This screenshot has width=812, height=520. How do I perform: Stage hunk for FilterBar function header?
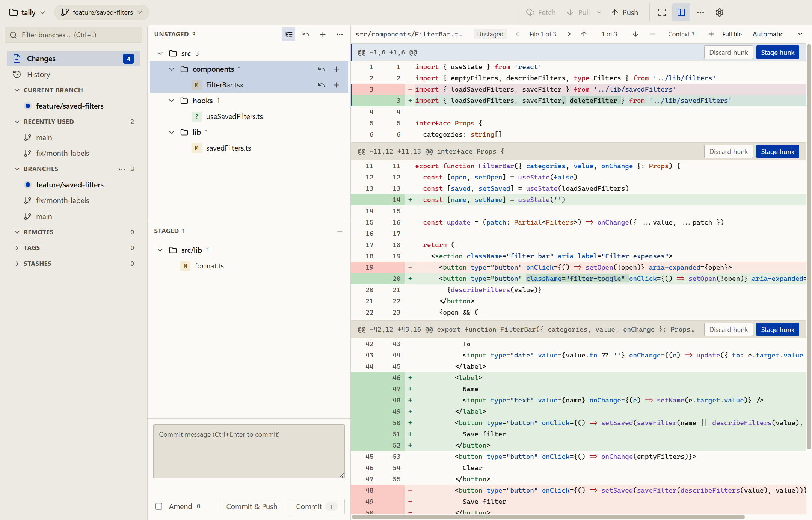point(777,152)
